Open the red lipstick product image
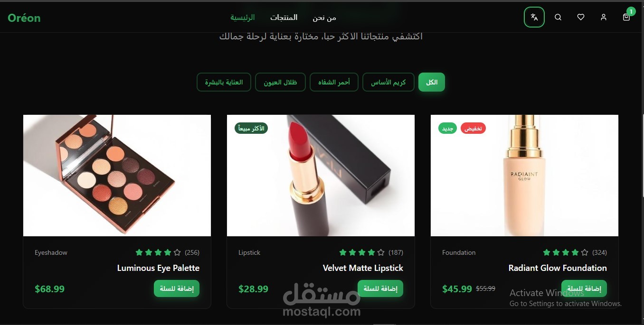644x325 pixels. click(x=321, y=176)
